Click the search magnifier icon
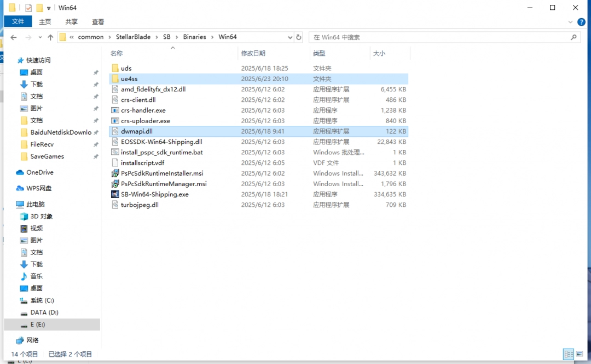Image resolution: width=591 pixels, height=364 pixels. [x=573, y=37]
